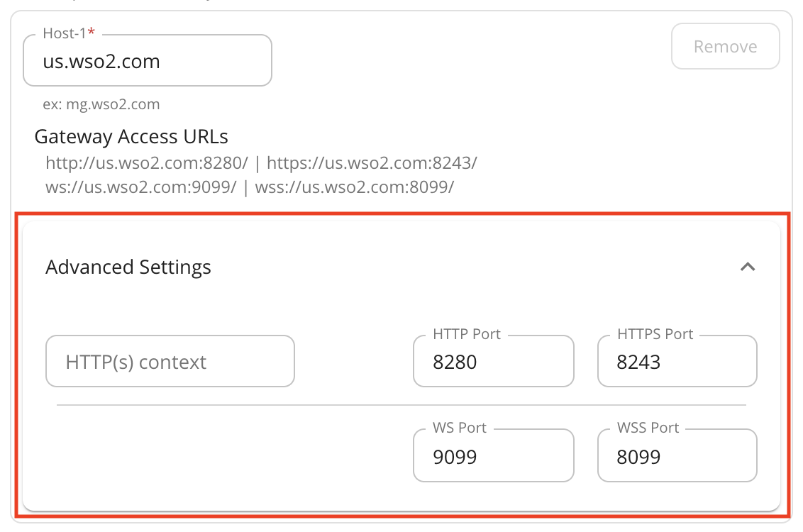Click the WSS Port field showing 8099

pos(676,455)
